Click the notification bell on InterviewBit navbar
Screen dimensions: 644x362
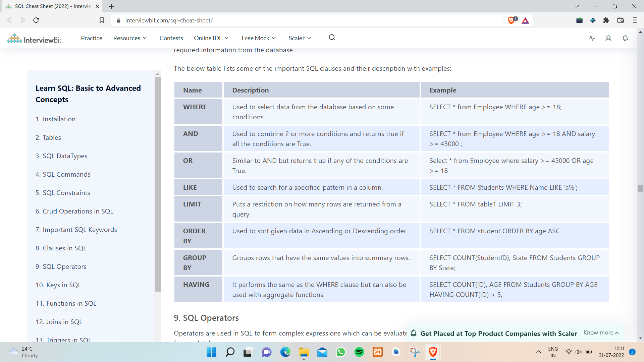coord(625,38)
